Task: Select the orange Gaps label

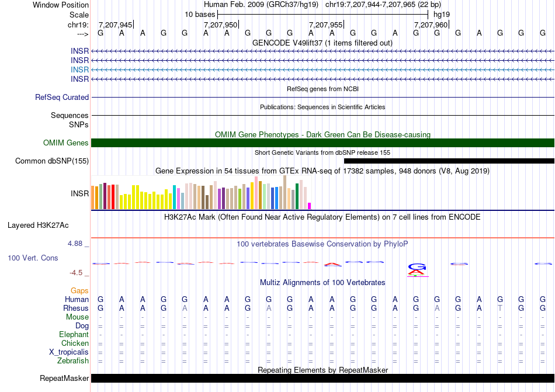Action: [x=79, y=290]
